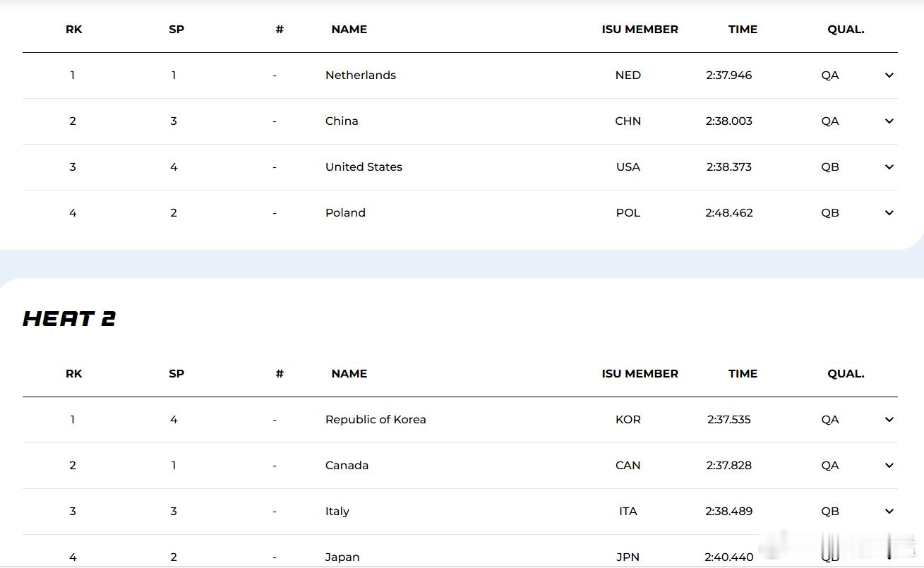Click the Italy team name
924x568 pixels.
coord(337,512)
